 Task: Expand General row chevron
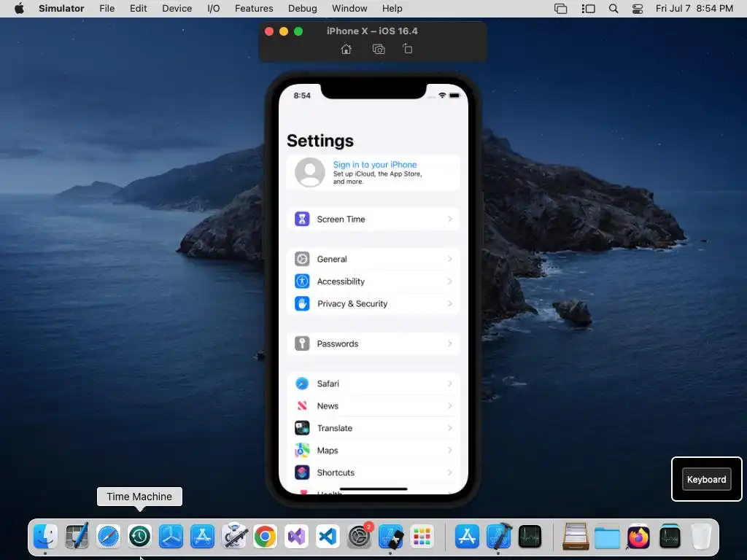[449, 259]
